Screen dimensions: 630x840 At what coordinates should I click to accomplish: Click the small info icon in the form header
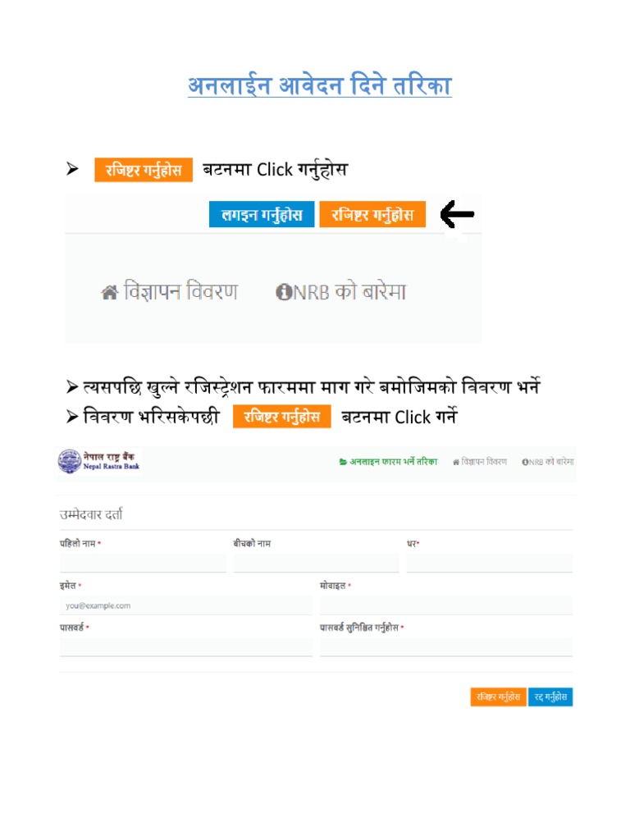tap(525, 462)
